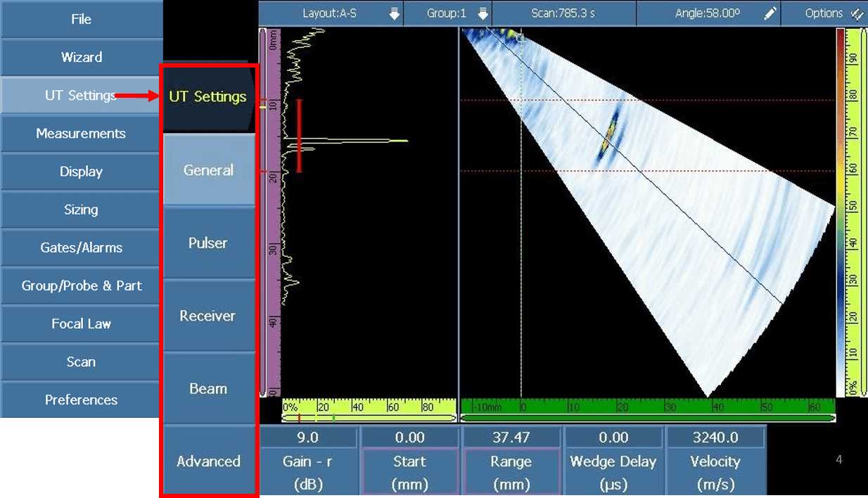The height and width of the screenshot is (498, 868).
Task: Go to Group/Probe & Part menu
Action: pyautogui.click(x=81, y=286)
